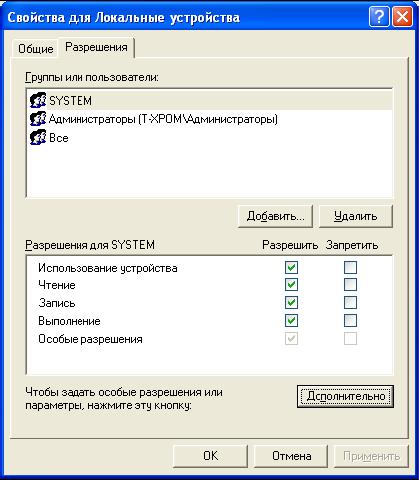Click the Удалить button

click(x=356, y=216)
